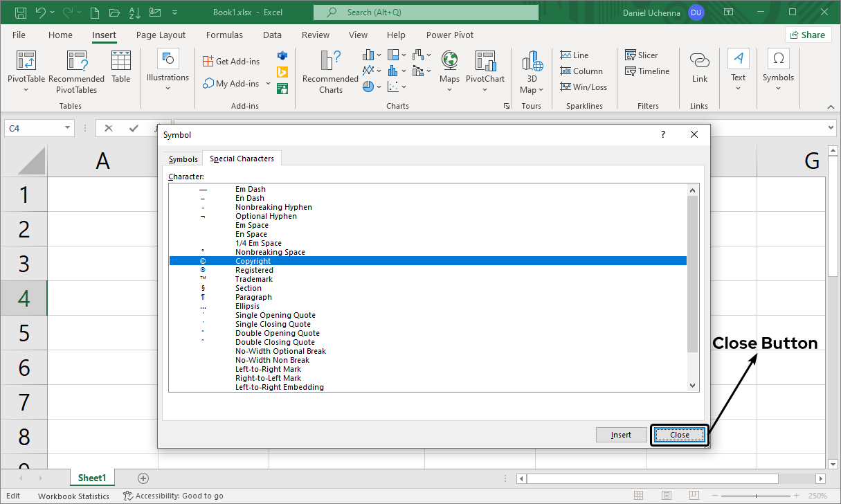841x504 pixels.
Task: Select the Slicer filter icon
Action: [x=631, y=55]
